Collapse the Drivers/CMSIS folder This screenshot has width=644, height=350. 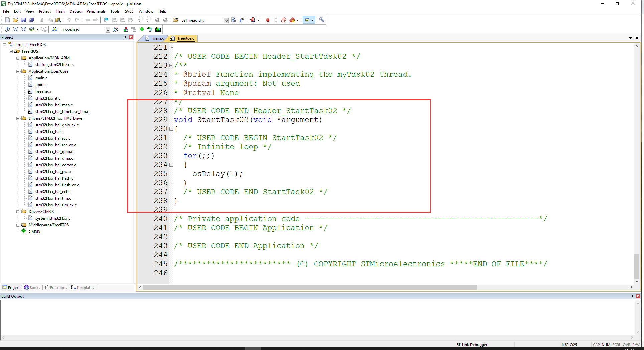coord(18,212)
